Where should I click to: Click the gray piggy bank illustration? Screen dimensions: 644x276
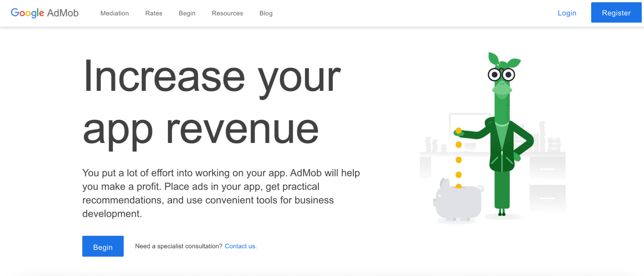tap(458, 202)
